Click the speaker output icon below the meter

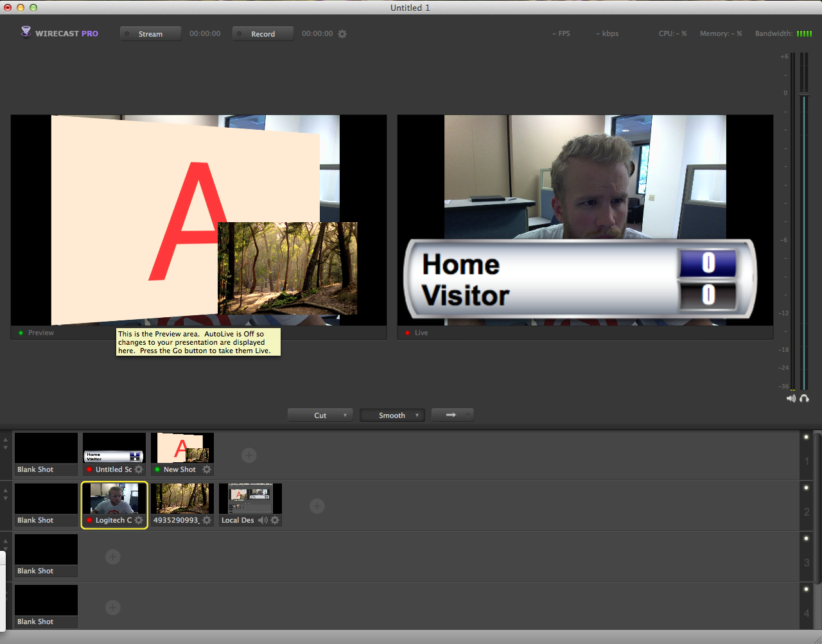point(791,398)
